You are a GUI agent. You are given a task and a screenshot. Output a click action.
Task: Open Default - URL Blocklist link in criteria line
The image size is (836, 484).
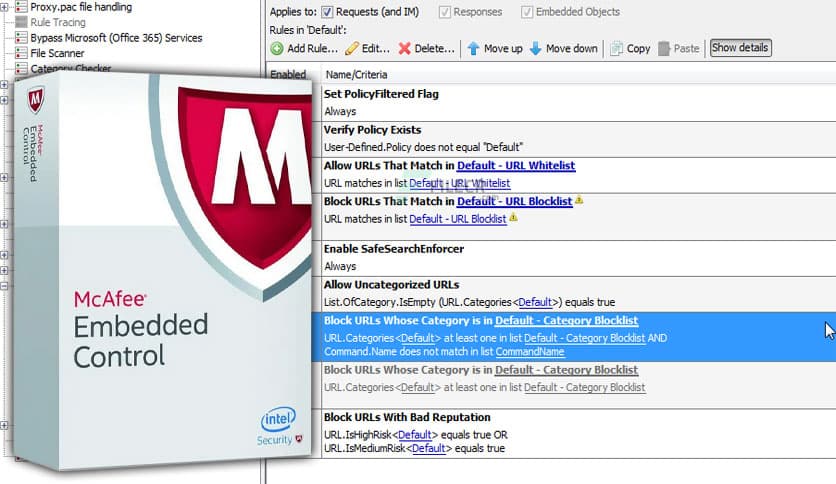coord(457,219)
